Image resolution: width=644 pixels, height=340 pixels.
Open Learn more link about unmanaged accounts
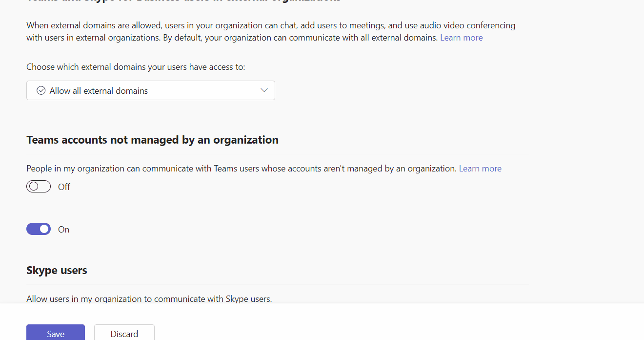(480, 169)
